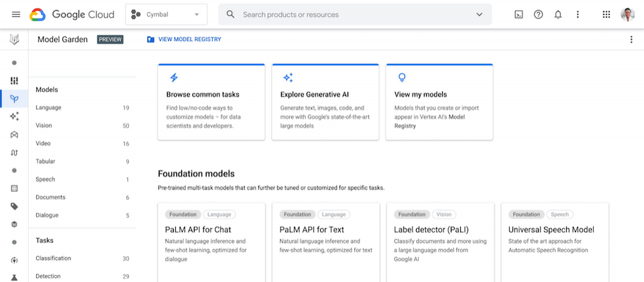Image resolution: width=644 pixels, height=282 pixels.
Task: Filter models by Documents
Action: (x=82, y=197)
